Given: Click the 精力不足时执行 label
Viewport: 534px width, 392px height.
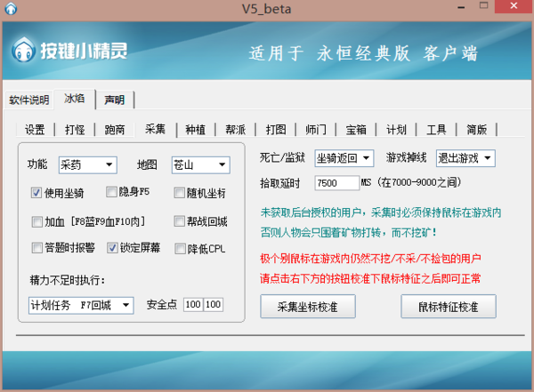Looking at the screenshot, I should coord(68,280).
